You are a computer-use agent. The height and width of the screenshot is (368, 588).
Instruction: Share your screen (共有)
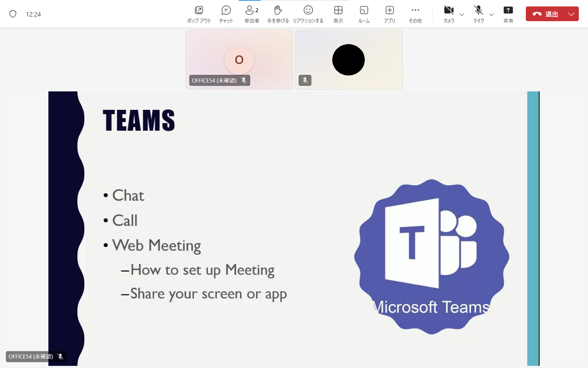(508, 14)
